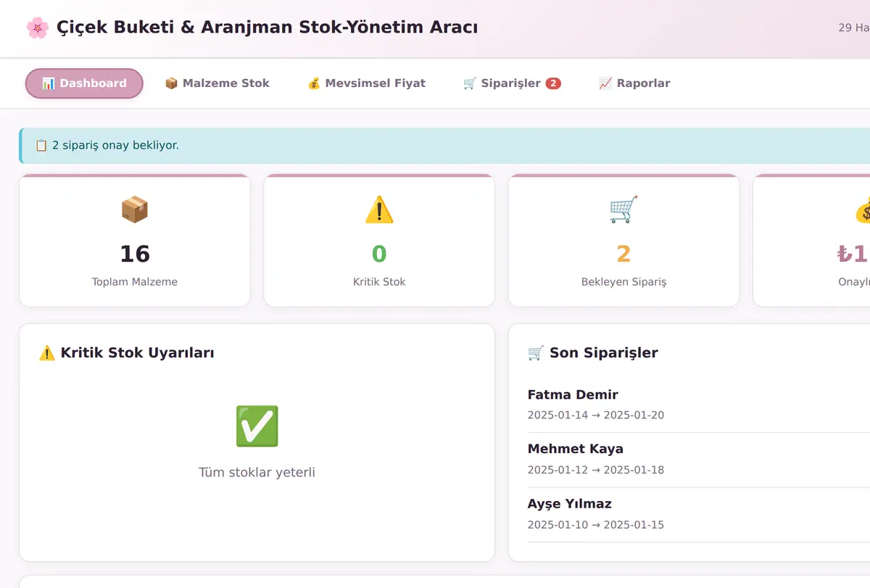The image size is (870, 588).
Task: Click the money bag icon on the cut-off card
Action: pos(863,210)
